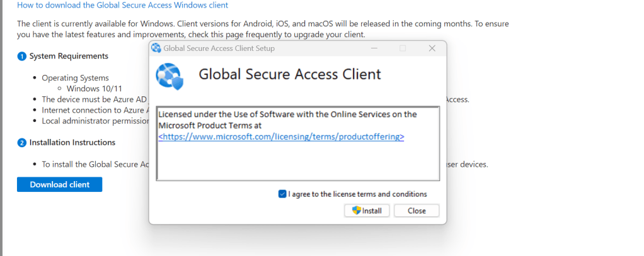Image resolution: width=644 pixels, height=256 pixels.
Task: Click inside the license terms text box
Action: [x=297, y=160]
